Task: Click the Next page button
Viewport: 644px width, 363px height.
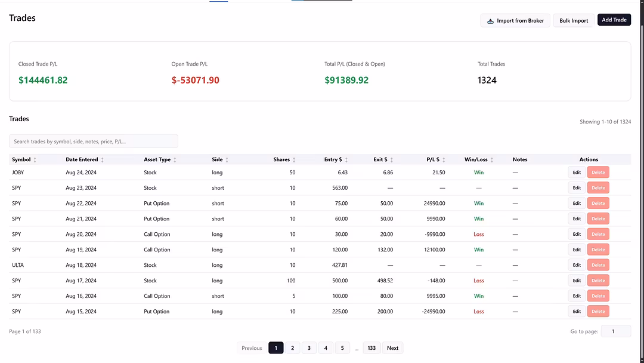Action: 392,348
